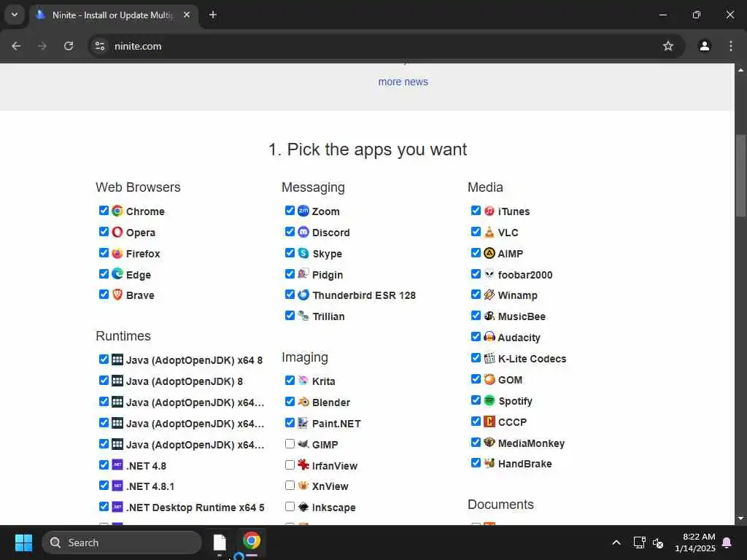Click the Skype logo icon
The width and height of the screenshot is (747, 560).
click(x=303, y=253)
